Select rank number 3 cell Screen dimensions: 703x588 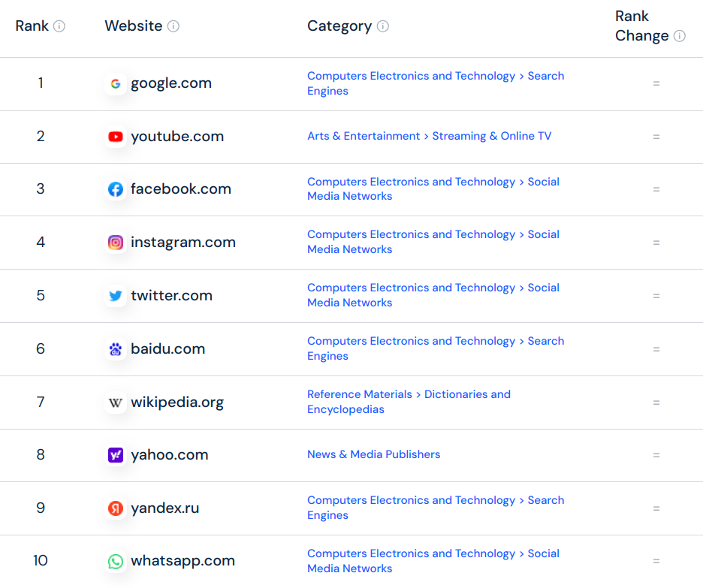tap(41, 188)
